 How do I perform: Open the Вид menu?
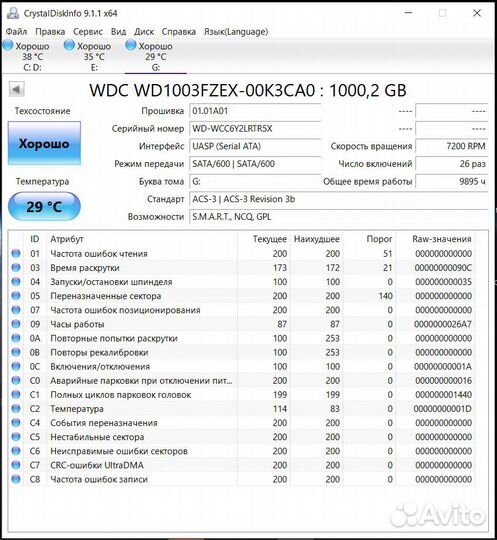pyautogui.click(x=118, y=32)
